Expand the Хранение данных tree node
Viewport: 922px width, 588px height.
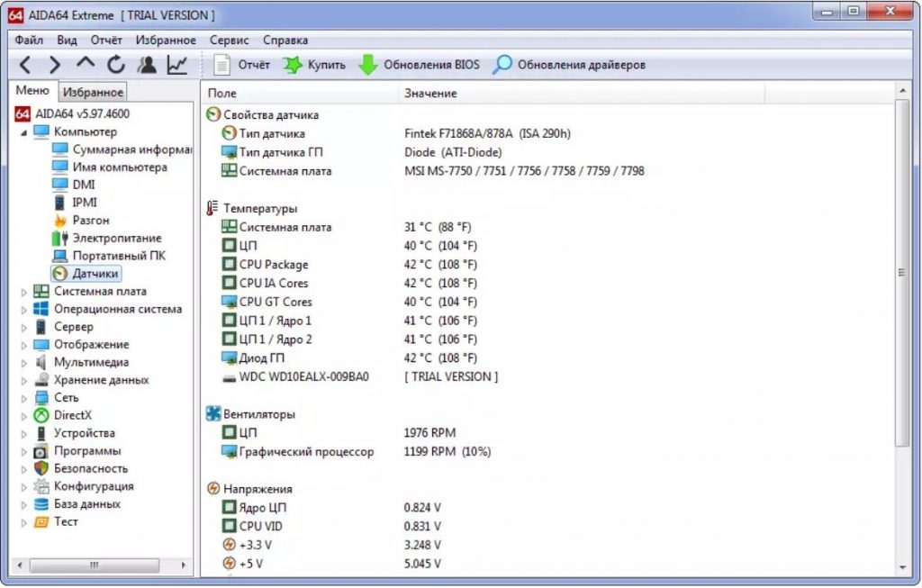click(x=23, y=381)
